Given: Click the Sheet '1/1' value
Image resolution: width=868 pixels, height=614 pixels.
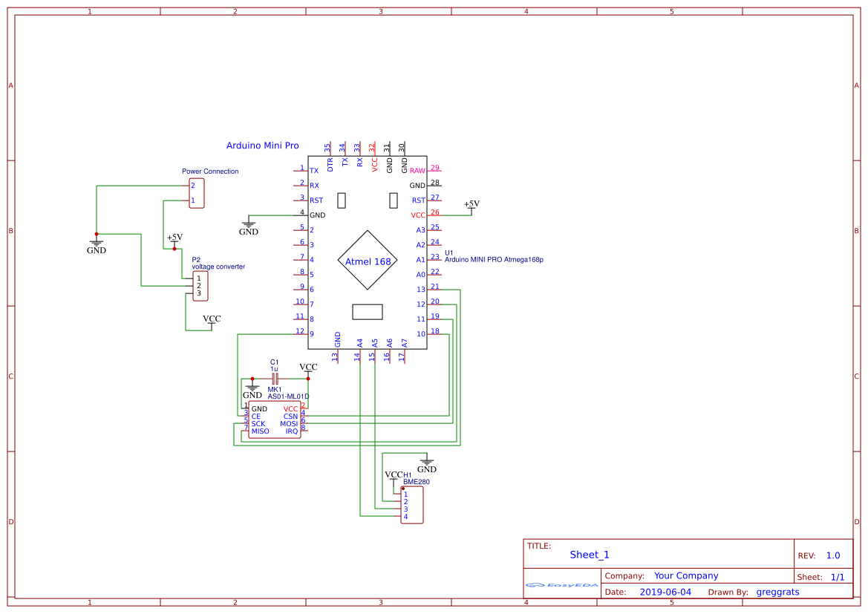Looking at the screenshot, I should pos(838,577).
